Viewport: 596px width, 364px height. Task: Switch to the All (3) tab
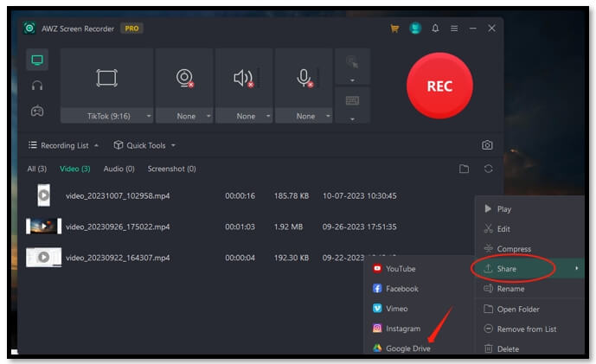pos(37,169)
